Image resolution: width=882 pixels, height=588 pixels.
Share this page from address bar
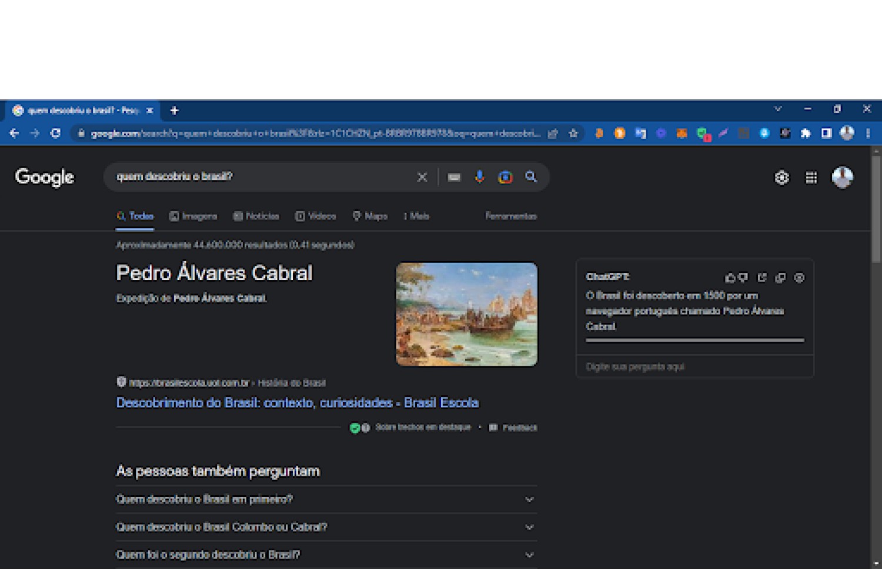coord(553,133)
